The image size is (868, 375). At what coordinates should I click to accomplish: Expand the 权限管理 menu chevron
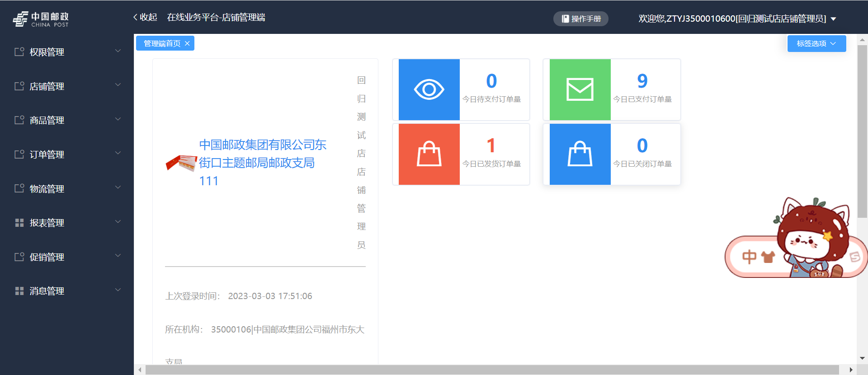coord(118,51)
